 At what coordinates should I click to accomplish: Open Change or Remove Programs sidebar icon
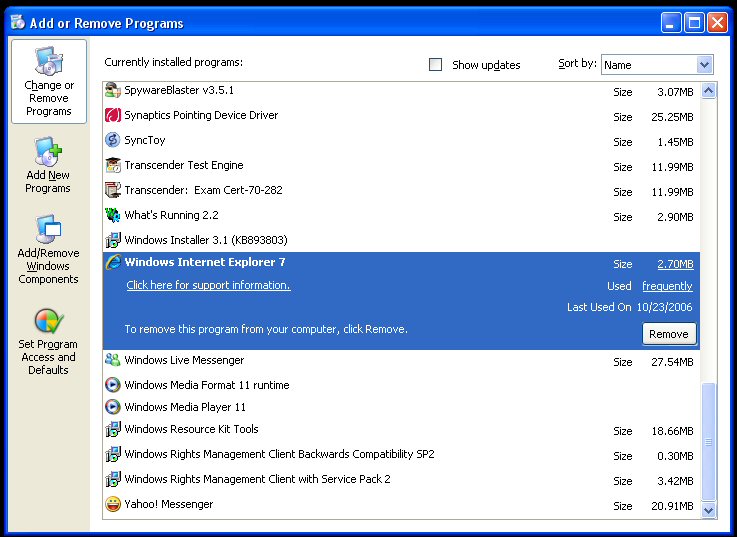click(49, 61)
